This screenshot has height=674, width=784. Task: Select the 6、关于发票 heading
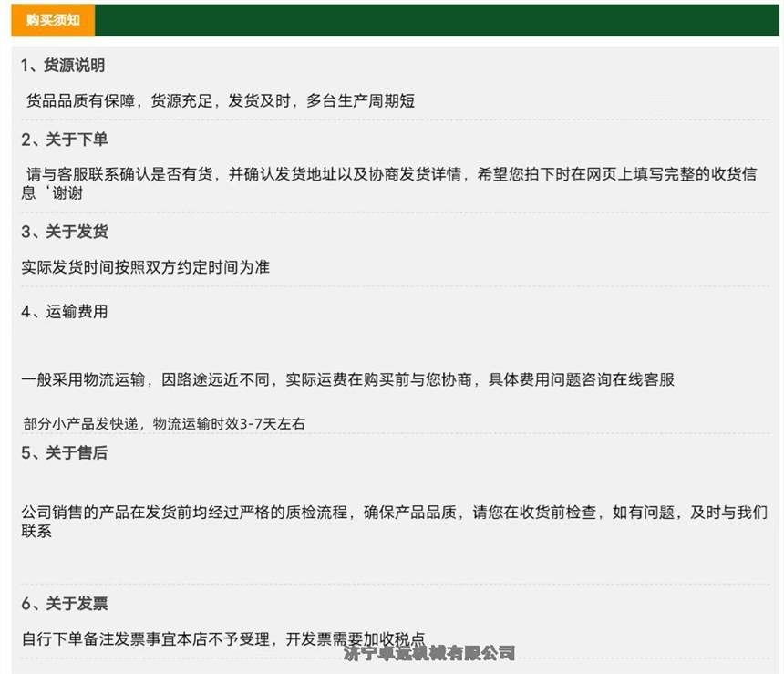point(63,604)
